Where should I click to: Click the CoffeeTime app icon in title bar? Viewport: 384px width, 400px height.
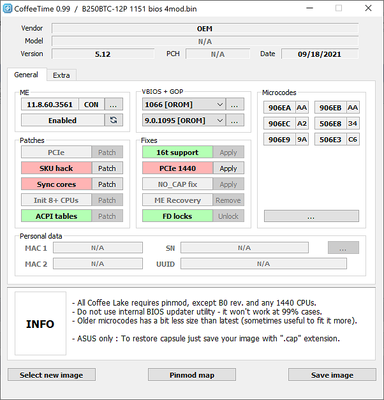click(7, 8)
